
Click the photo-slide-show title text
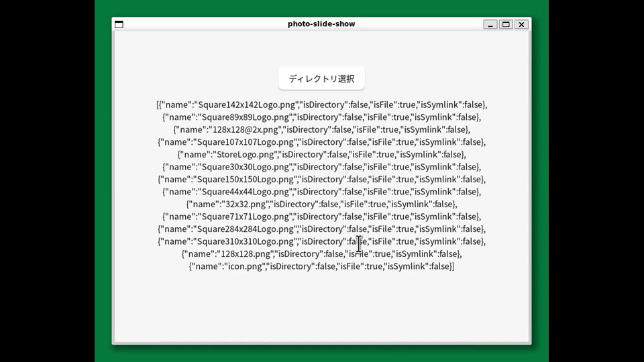(321, 24)
